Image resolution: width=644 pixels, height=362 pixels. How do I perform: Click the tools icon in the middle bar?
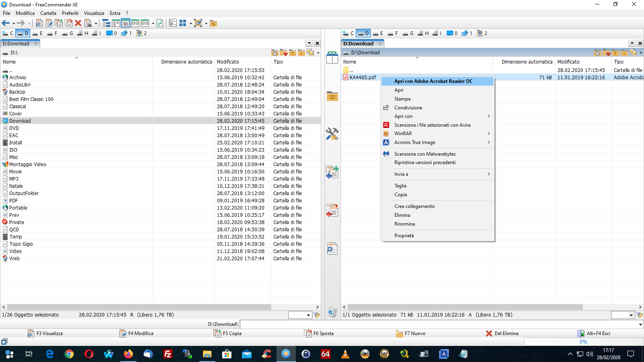[332, 134]
